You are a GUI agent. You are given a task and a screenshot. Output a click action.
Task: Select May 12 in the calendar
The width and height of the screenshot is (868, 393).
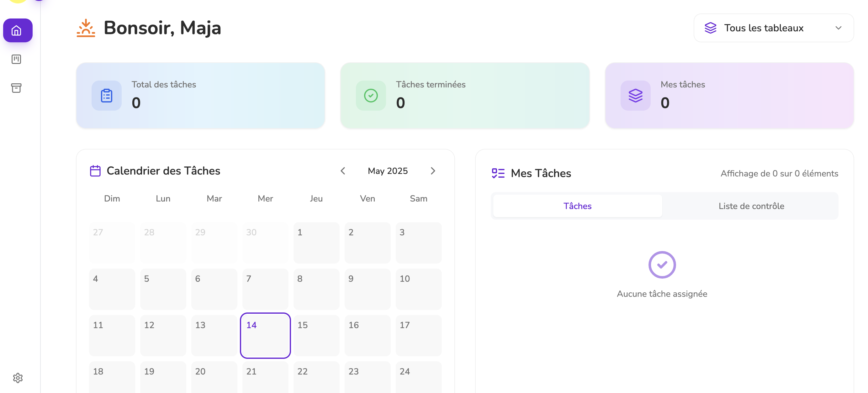pyautogui.click(x=163, y=335)
